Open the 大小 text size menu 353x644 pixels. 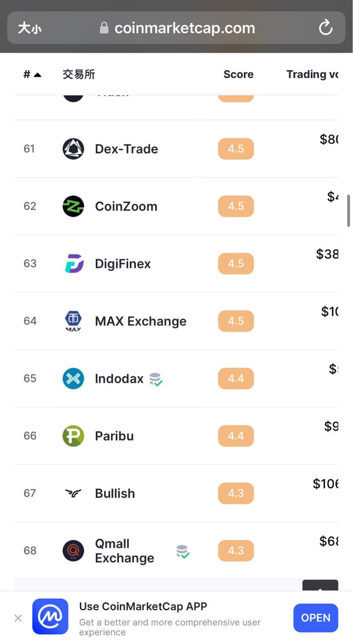[x=29, y=28]
